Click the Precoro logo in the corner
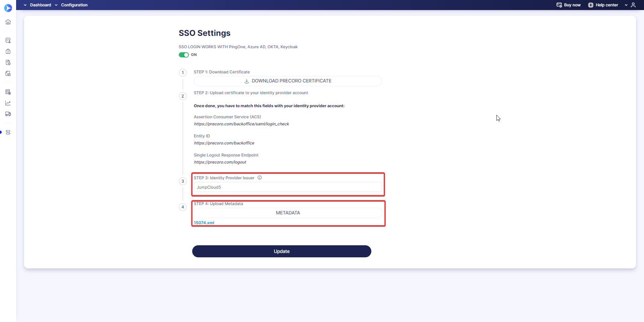644x322 pixels. tap(8, 8)
